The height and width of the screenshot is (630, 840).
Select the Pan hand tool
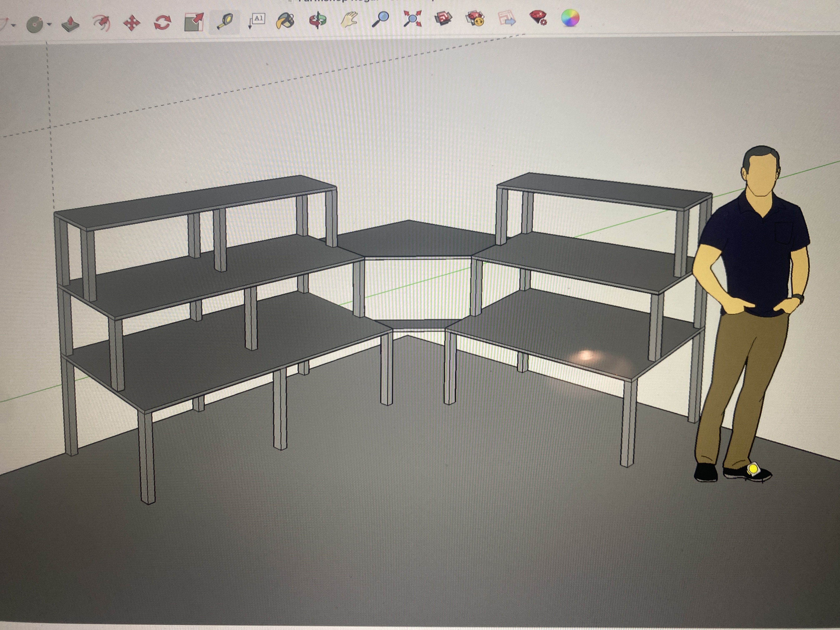349,19
